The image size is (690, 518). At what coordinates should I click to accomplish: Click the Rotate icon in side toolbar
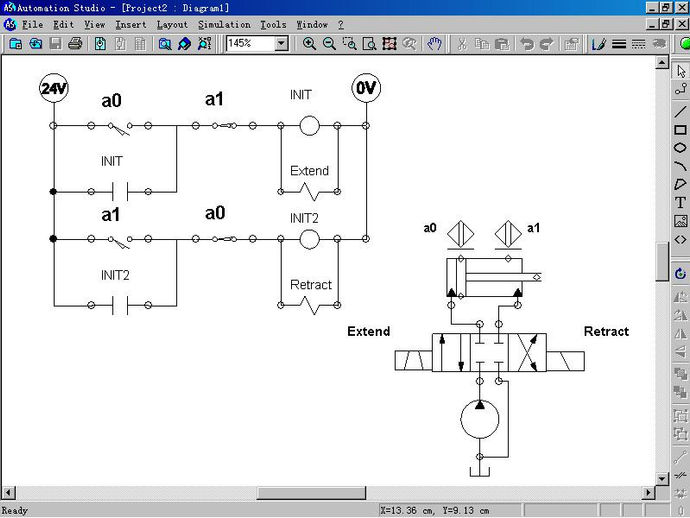pyautogui.click(x=681, y=274)
